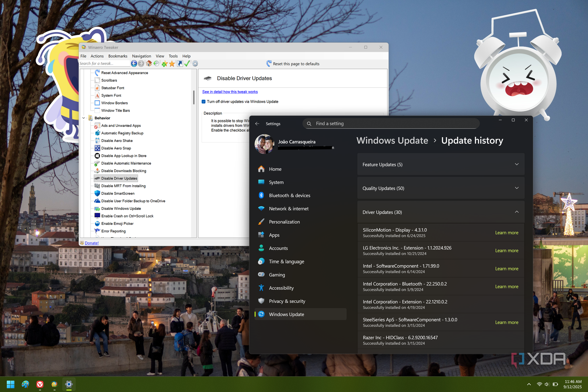Screen dimensions: 588x392
Task: Open Bluetooth & devices in Settings sidebar
Action: pos(289,195)
